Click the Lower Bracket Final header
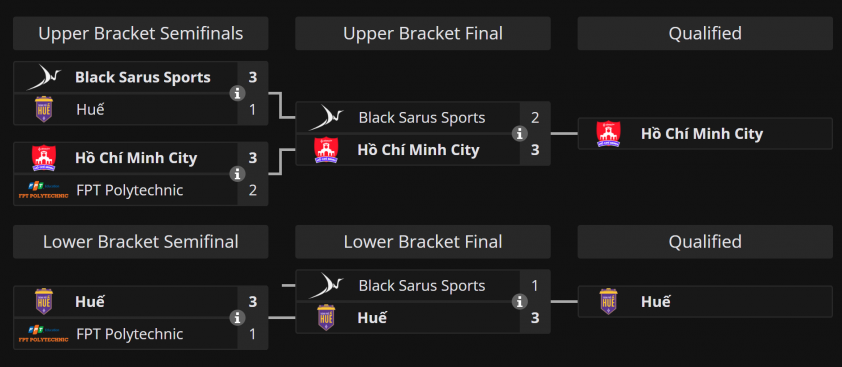Image resolution: width=842 pixels, height=367 pixels. 423,242
